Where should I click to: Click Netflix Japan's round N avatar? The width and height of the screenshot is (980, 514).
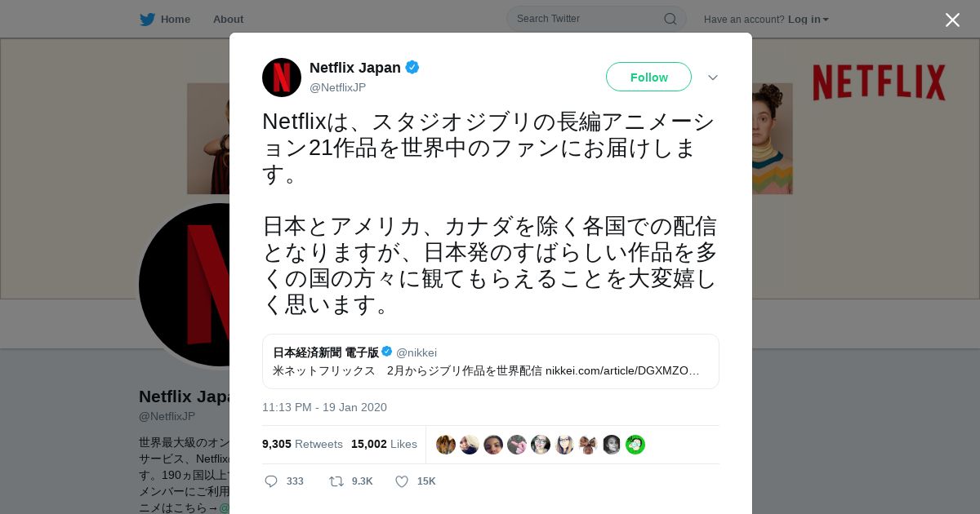pos(282,78)
